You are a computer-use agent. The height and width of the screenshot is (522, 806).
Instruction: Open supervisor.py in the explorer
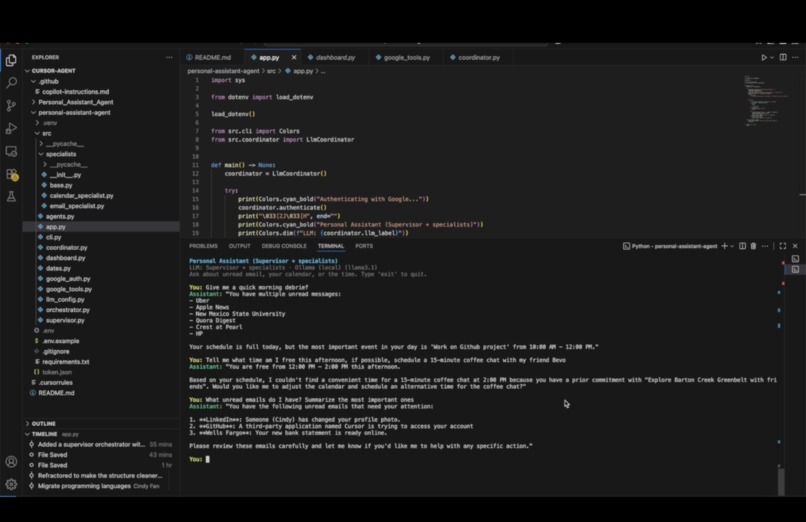[65, 320]
